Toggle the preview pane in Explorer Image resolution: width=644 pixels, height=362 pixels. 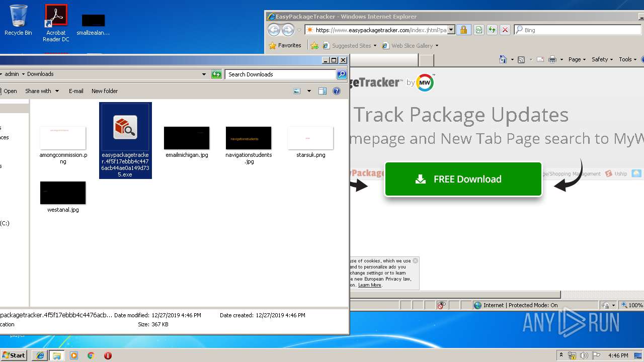323,91
